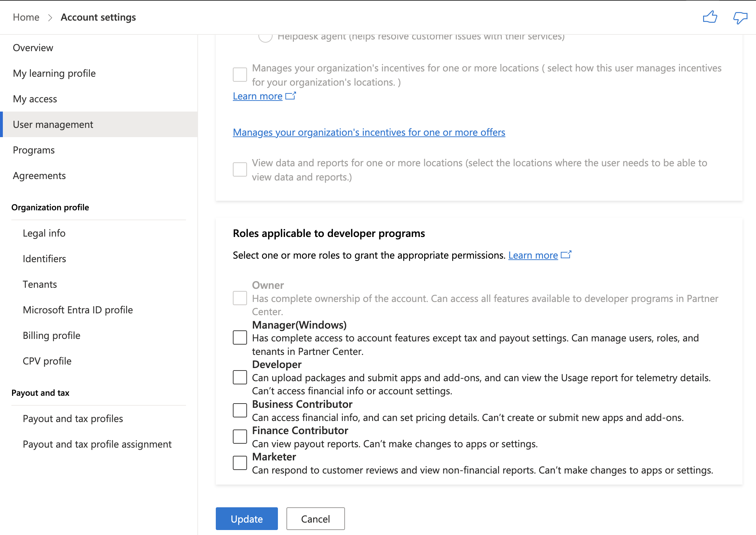Select User management in sidebar
756x535 pixels.
tap(99, 124)
